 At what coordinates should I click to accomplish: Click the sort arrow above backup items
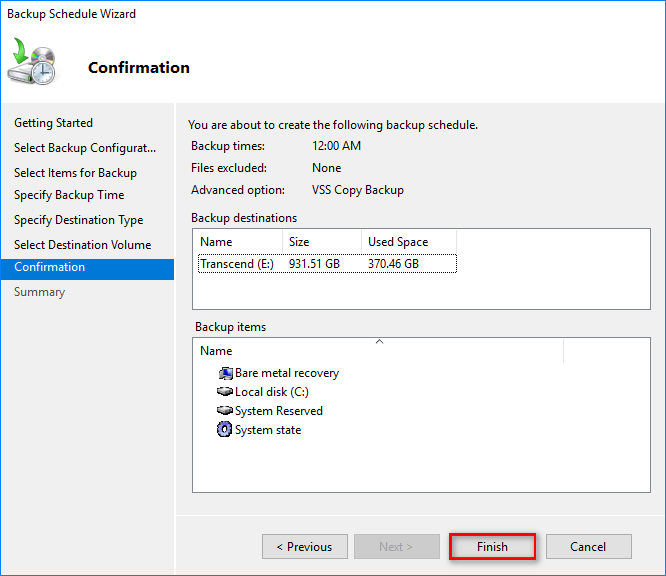tap(380, 342)
